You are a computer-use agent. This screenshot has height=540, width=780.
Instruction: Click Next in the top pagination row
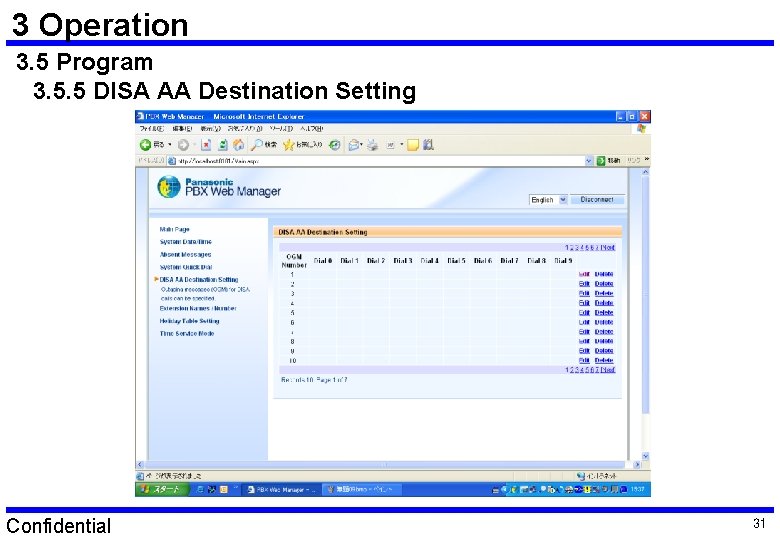[x=608, y=247]
